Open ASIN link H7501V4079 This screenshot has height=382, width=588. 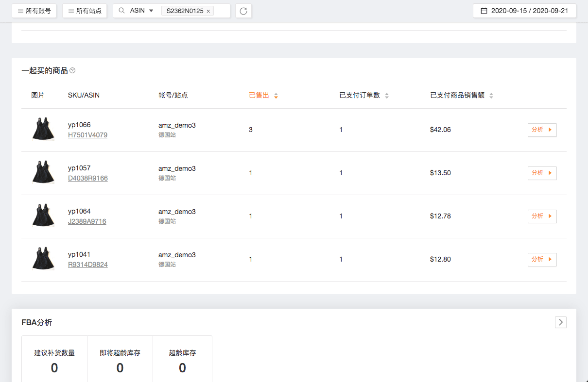(87, 135)
